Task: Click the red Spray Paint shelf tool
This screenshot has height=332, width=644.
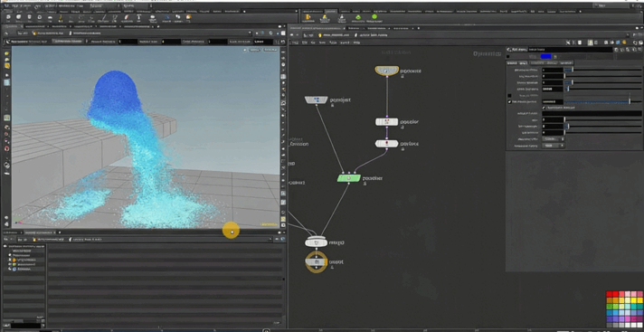Action: [127, 17]
